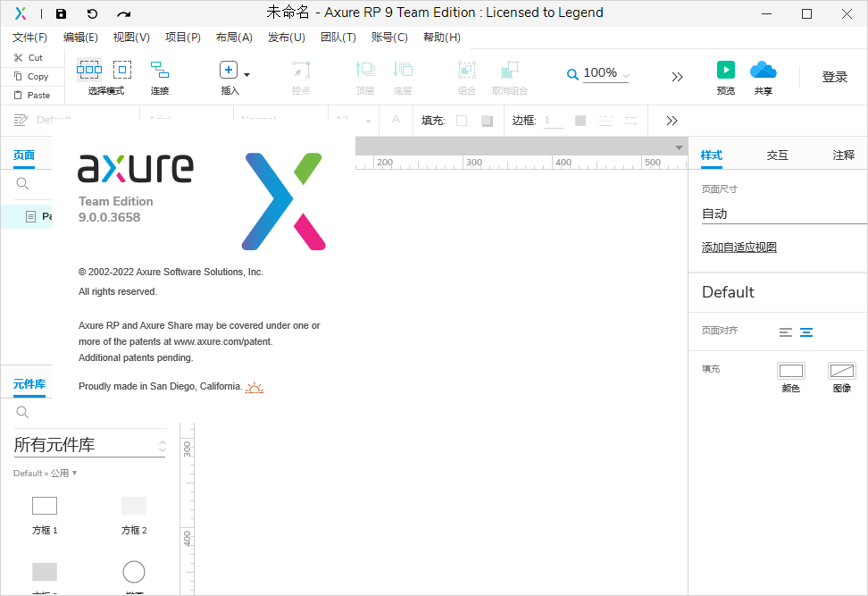The height and width of the screenshot is (596, 868).
Task: Open 视图(V) menu
Action: pos(131,38)
